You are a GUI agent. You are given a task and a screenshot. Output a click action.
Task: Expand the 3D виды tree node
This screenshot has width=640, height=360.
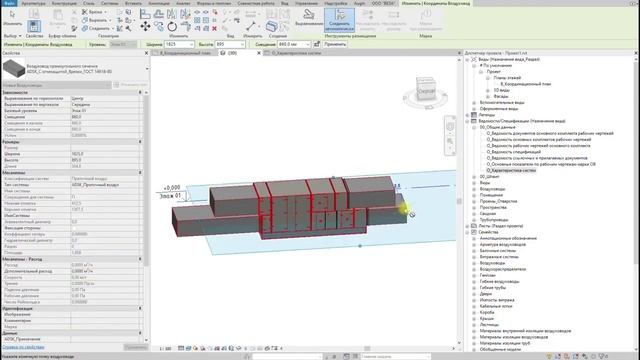coord(488,90)
